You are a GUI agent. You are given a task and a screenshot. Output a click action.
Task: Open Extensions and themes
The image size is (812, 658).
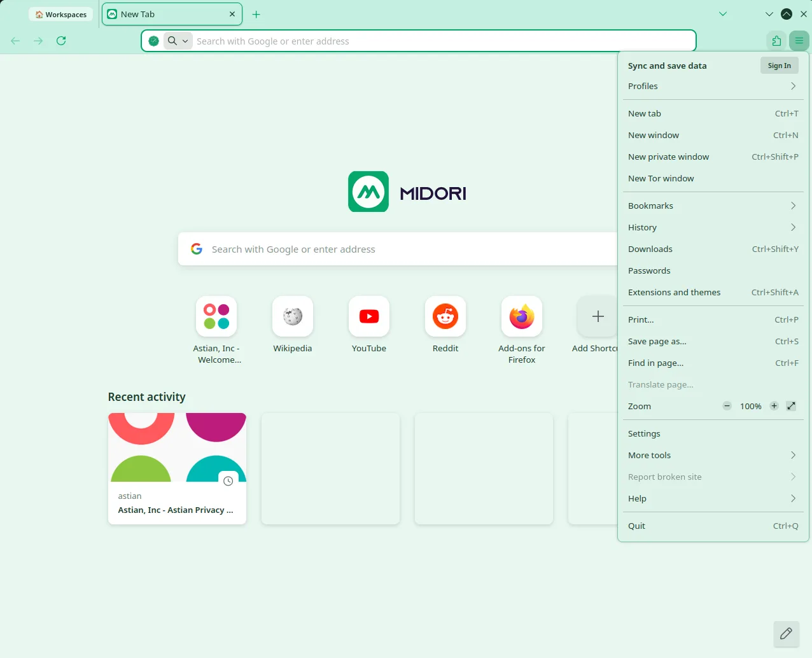713,292
